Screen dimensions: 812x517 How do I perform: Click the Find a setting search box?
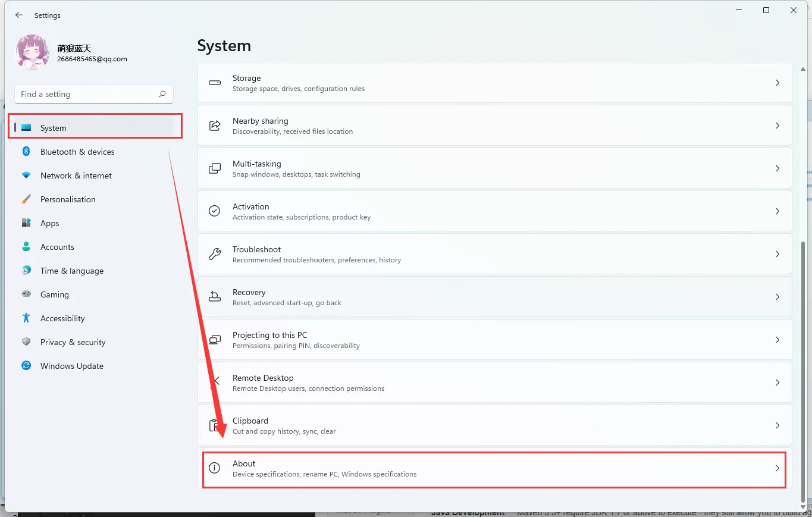pyautogui.click(x=94, y=94)
